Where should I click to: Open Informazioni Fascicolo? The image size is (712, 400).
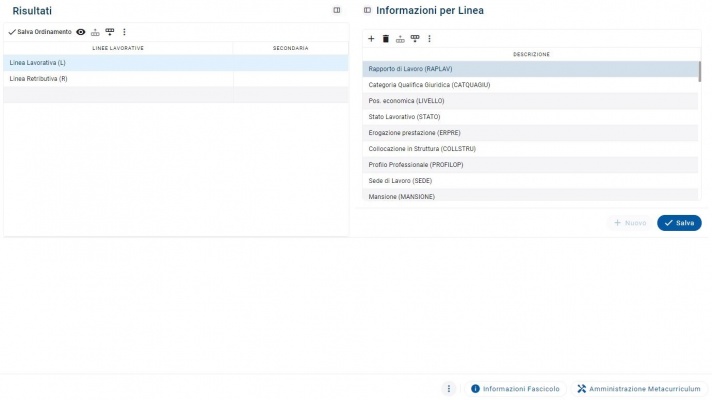[515, 389]
